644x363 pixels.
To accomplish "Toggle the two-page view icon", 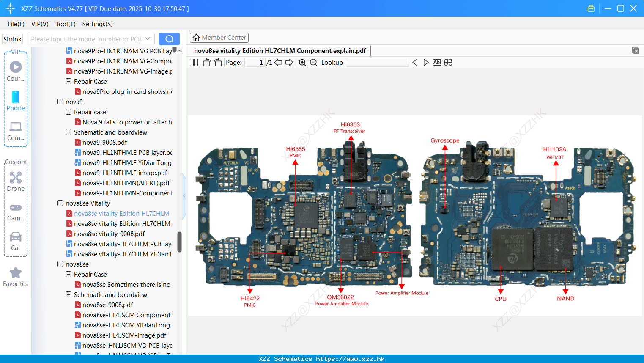I will tap(194, 63).
